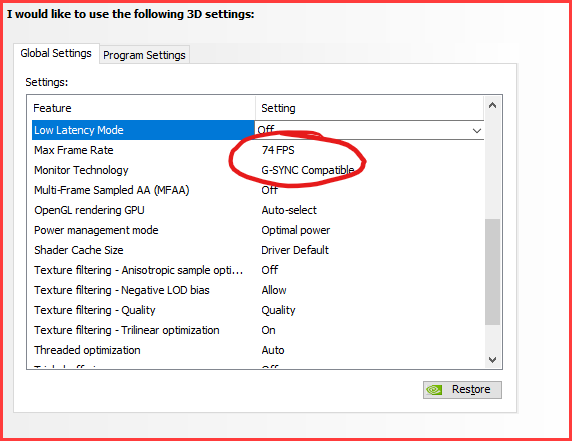Click the scrollbar down arrow
Viewport: 572px width, 441px height.
(x=492, y=360)
